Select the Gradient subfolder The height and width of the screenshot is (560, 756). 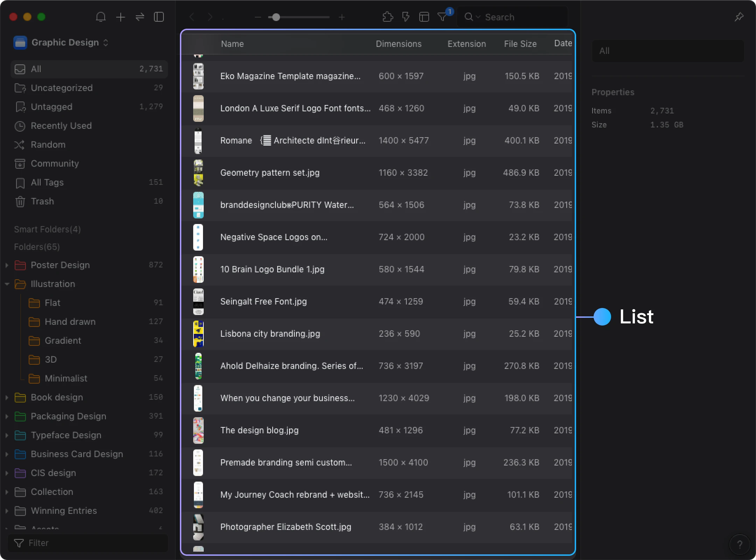tap(96, 341)
